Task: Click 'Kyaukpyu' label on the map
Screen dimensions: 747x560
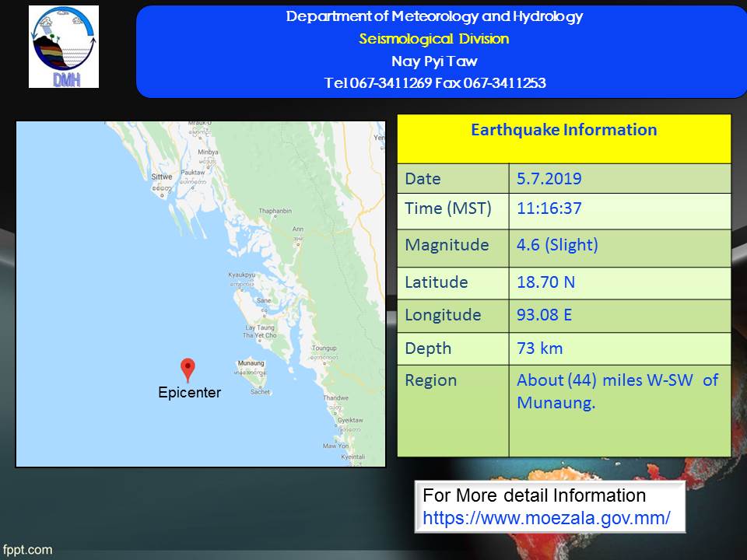Action: pyautogui.click(x=241, y=275)
